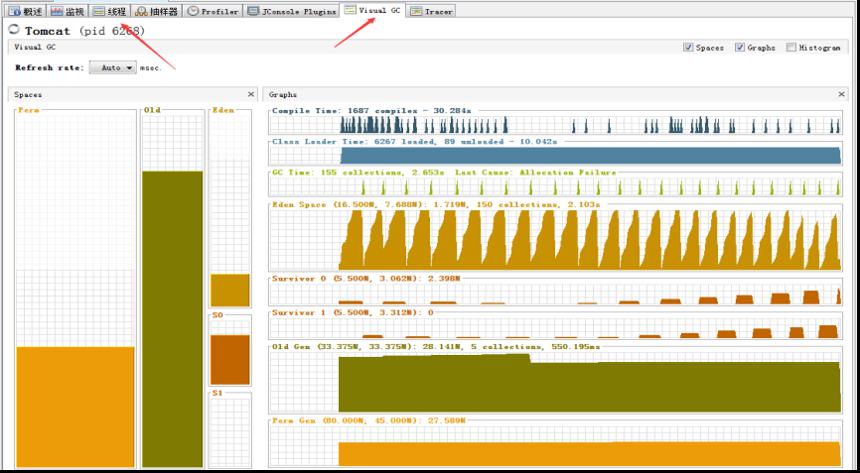Open the 概述 overview tab icon

point(14,11)
